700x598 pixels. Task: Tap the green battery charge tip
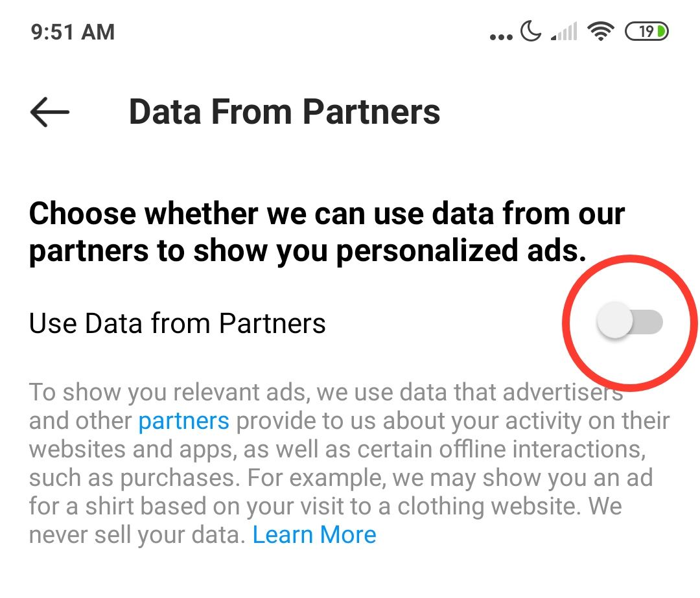point(661,31)
